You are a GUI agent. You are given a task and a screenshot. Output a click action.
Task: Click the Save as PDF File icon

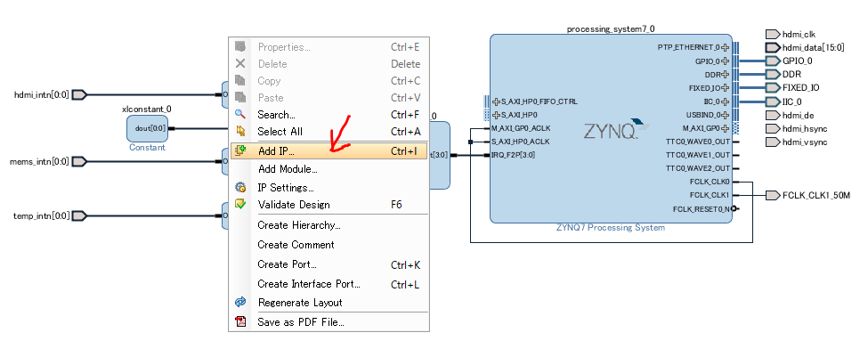pos(240,321)
